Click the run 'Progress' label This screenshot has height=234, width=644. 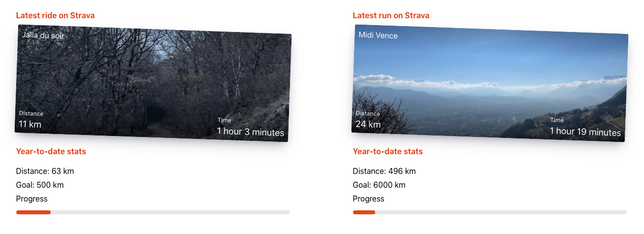click(369, 199)
